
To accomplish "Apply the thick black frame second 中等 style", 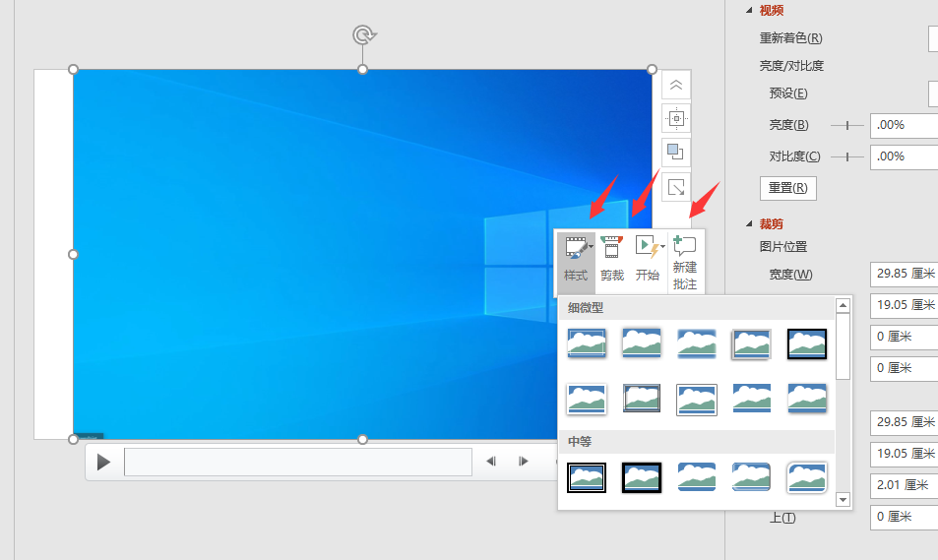I will tap(642, 477).
